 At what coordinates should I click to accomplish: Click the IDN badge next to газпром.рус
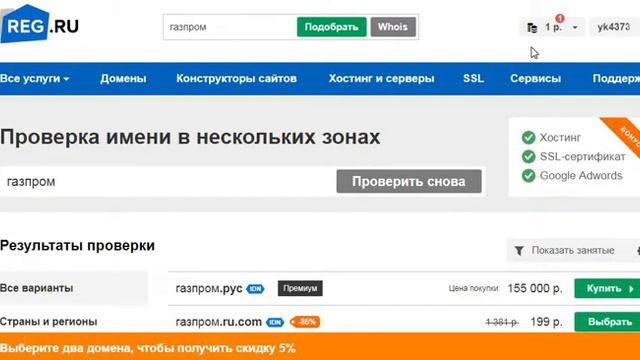point(255,289)
